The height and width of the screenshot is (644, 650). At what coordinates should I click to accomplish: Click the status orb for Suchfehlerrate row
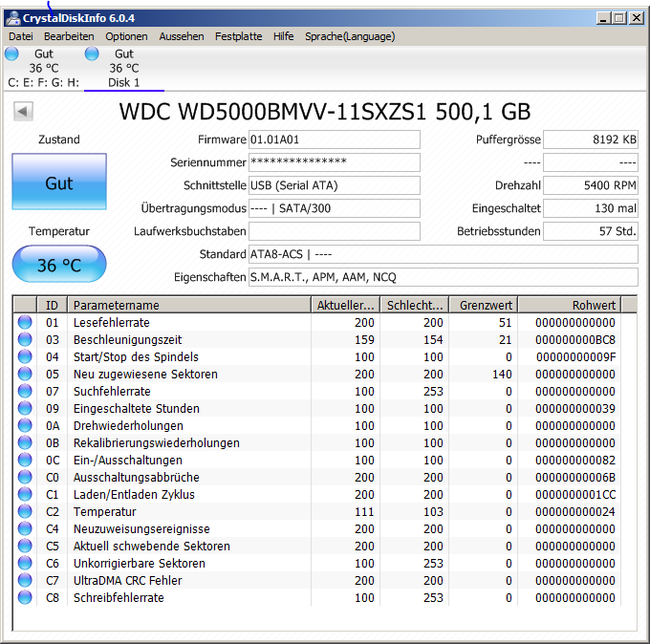[x=25, y=391]
